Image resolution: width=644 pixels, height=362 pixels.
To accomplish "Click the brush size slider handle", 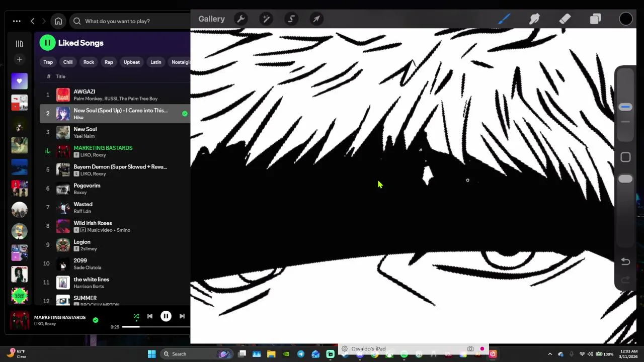I will tap(625, 107).
